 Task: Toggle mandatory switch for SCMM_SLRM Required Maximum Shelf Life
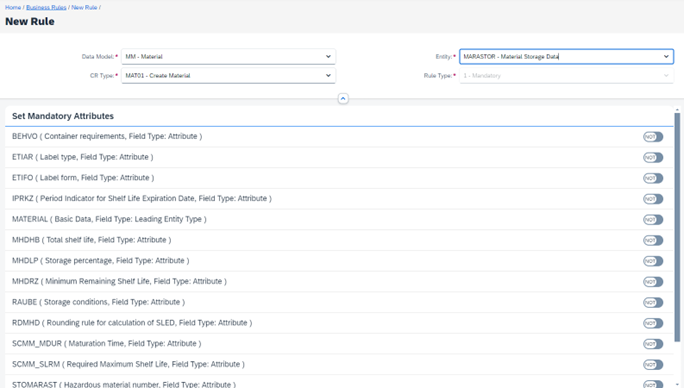[x=653, y=364]
